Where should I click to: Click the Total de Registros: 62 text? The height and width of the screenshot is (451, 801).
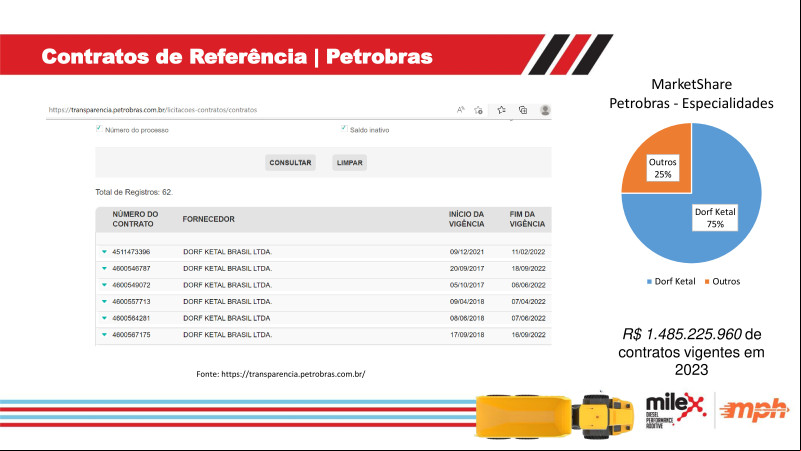(x=134, y=192)
